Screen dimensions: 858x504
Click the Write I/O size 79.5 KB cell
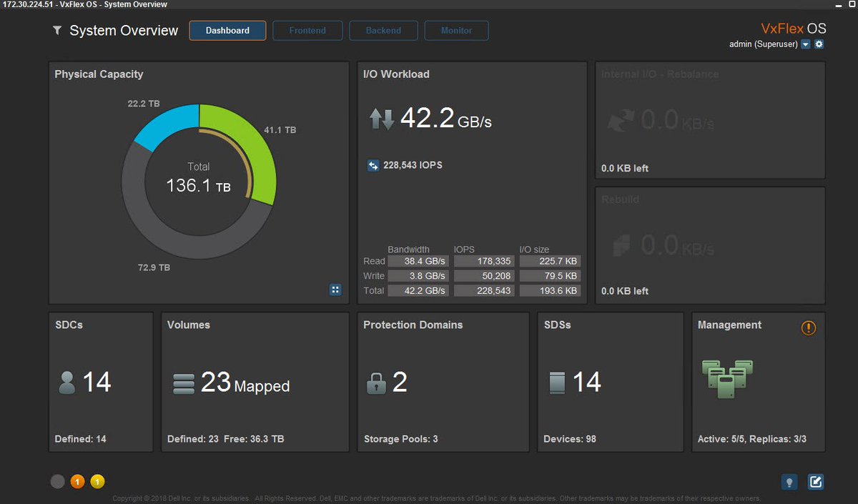(550, 276)
